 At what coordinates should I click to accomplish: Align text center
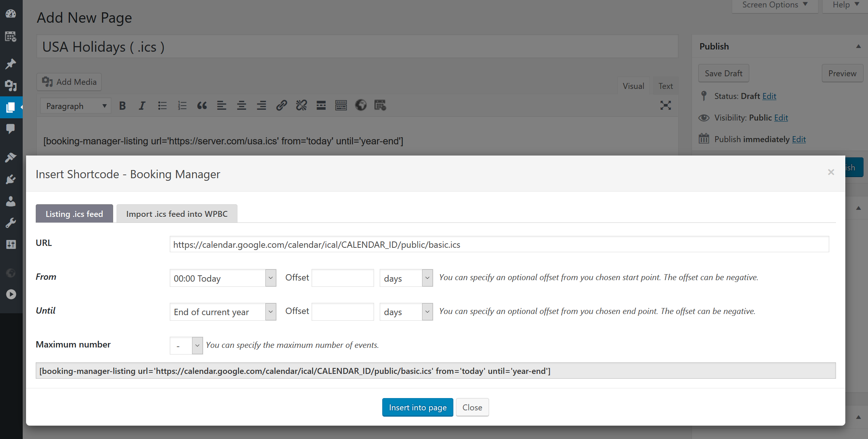click(242, 106)
